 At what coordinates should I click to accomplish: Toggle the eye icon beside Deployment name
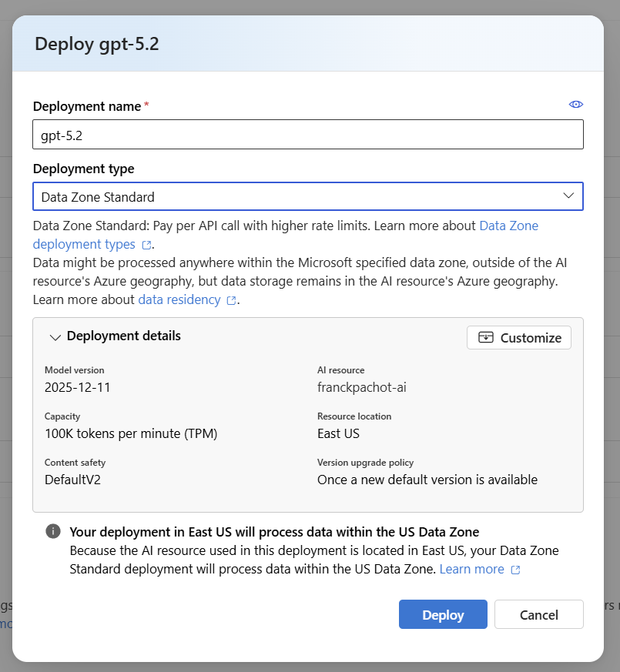coord(575,105)
